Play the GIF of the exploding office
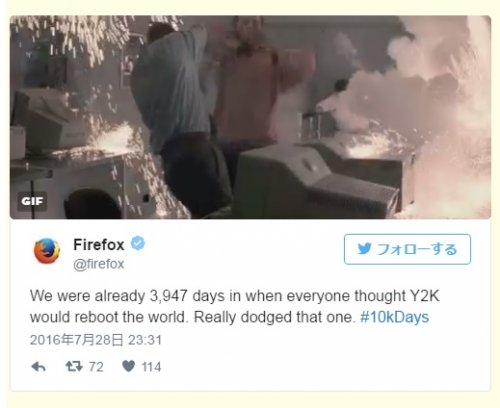This screenshot has width=500, height=408. pos(250,117)
